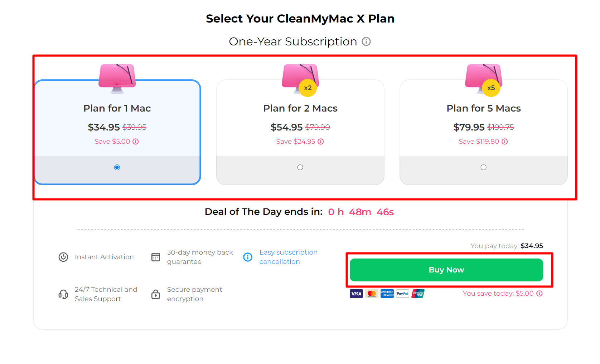Open the Easy subscription cancellation link

(289, 257)
